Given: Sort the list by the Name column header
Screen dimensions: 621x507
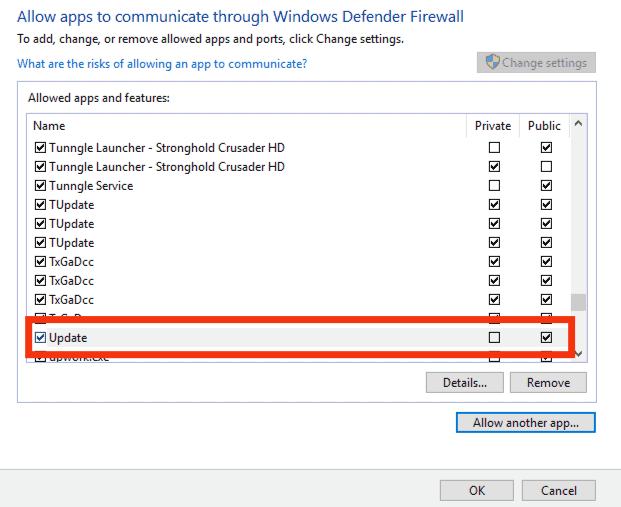Looking at the screenshot, I should (49, 126).
